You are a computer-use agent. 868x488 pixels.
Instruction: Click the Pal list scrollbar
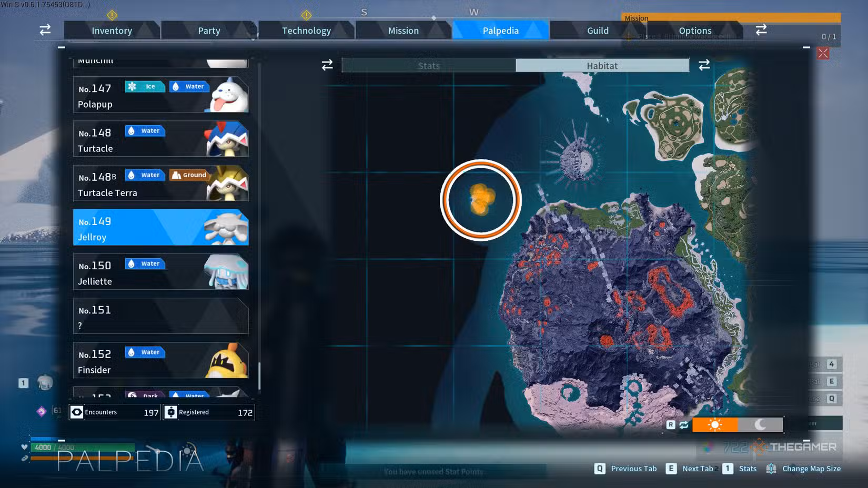click(x=259, y=375)
